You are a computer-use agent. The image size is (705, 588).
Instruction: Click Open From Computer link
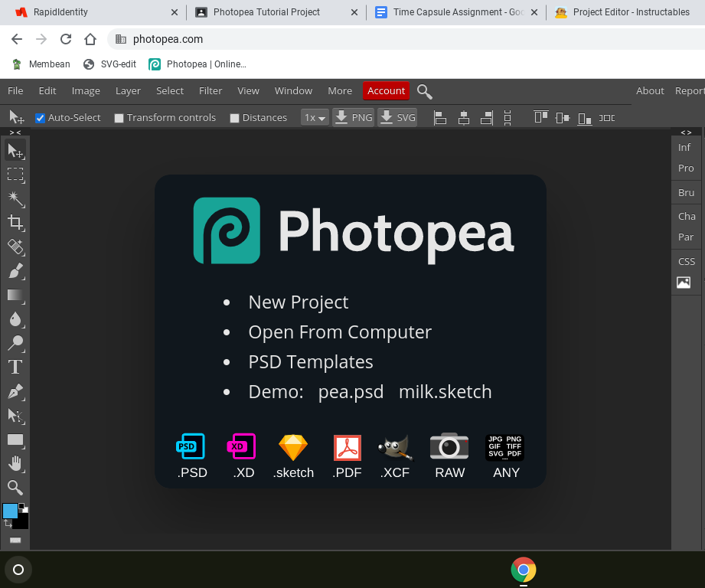[340, 332]
